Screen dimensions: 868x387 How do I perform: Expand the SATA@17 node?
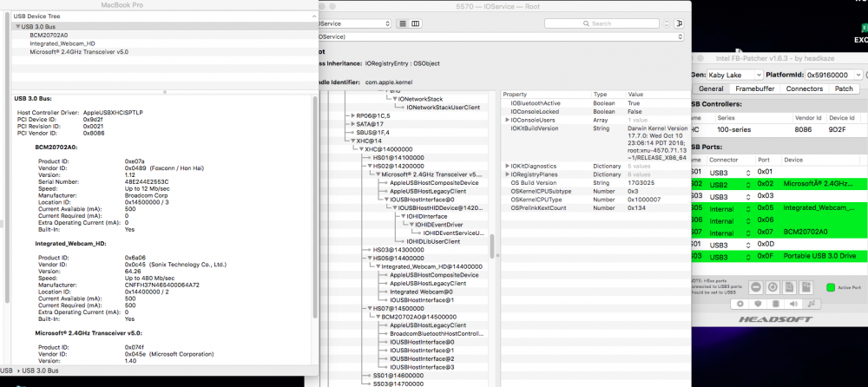pos(352,124)
